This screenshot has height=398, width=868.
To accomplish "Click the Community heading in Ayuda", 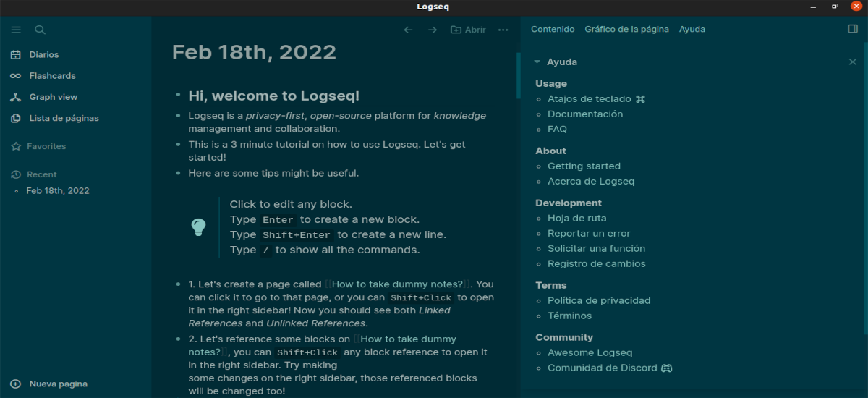I will point(564,338).
